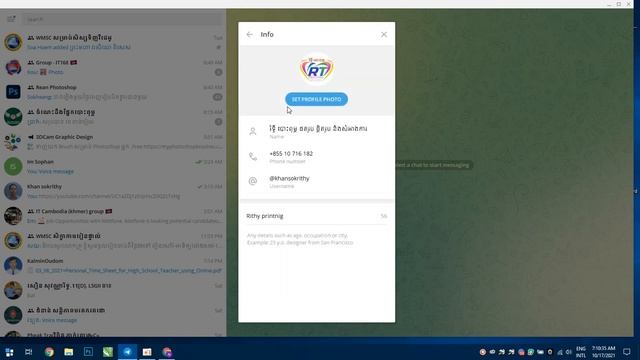Open the RT profile picture

click(316, 69)
